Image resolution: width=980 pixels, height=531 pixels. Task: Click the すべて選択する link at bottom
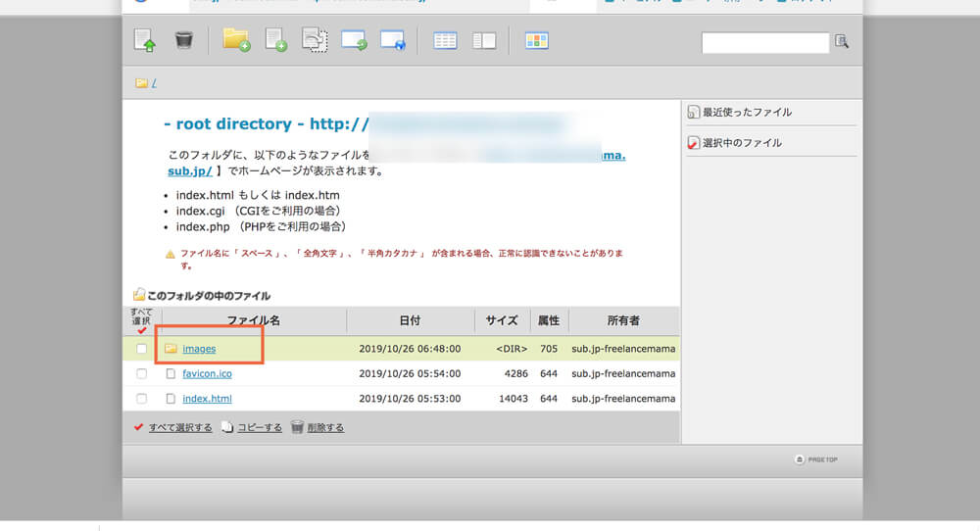coord(180,428)
